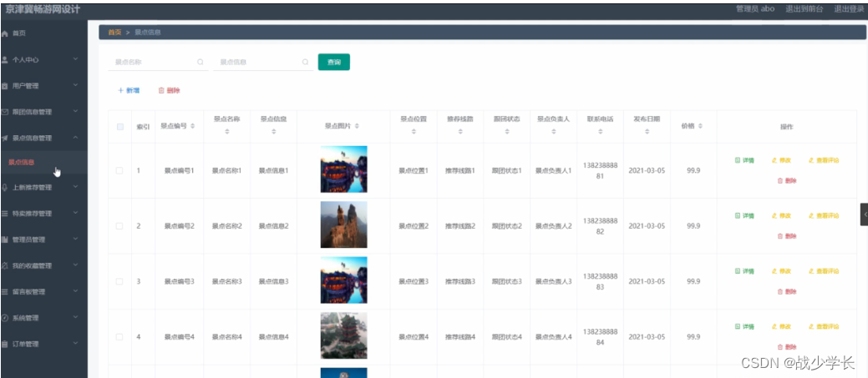Open 订单管理 label in sidebar
The height and width of the screenshot is (378, 868).
[25, 344]
